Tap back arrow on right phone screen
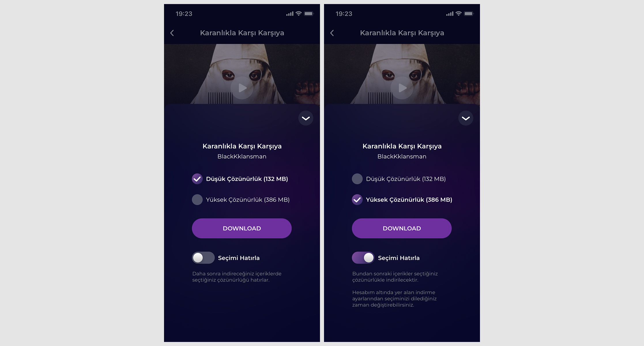Screen dimensions: 644x346 332,33
